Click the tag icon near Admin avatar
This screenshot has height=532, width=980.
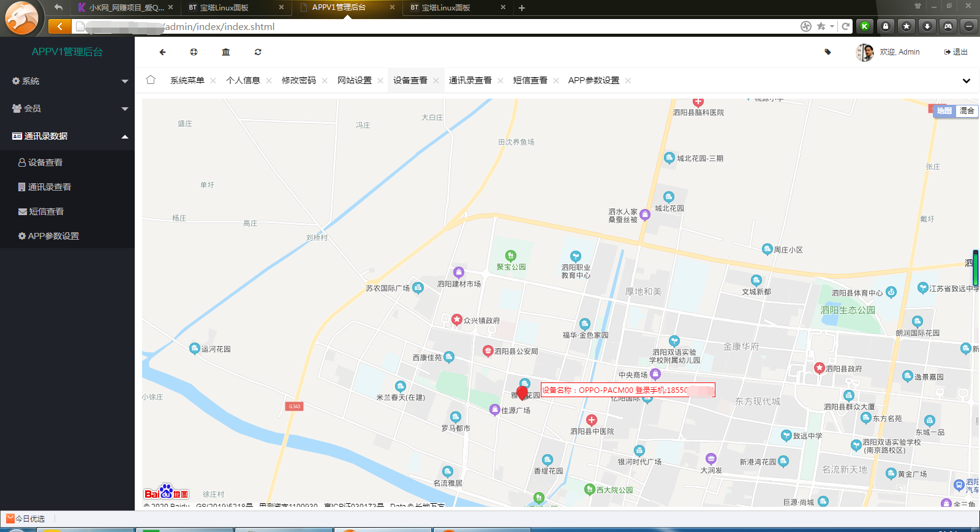pos(827,52)
